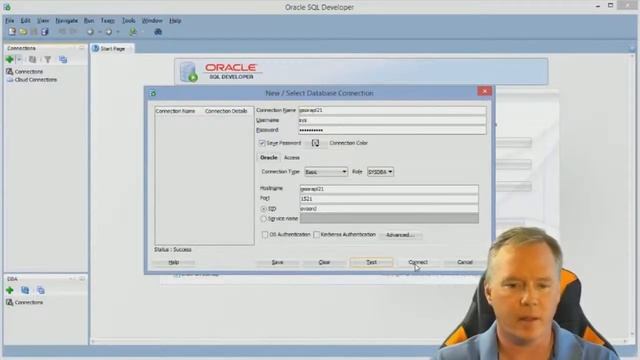Click the Test button

371,262
